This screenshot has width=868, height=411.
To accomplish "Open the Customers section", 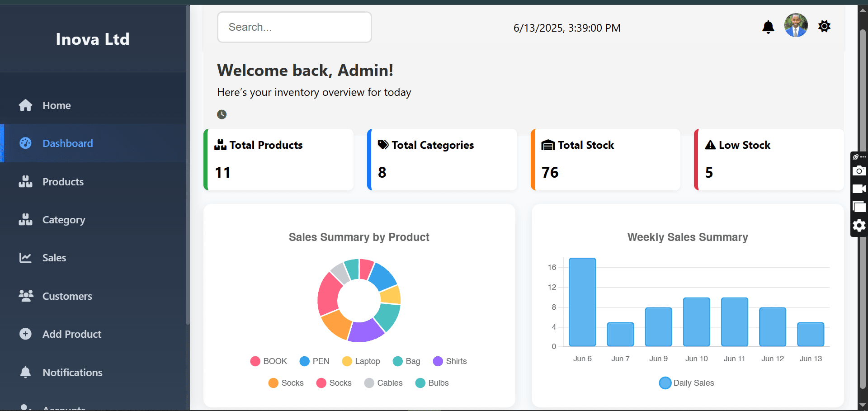I will click(x=93, y=296).
